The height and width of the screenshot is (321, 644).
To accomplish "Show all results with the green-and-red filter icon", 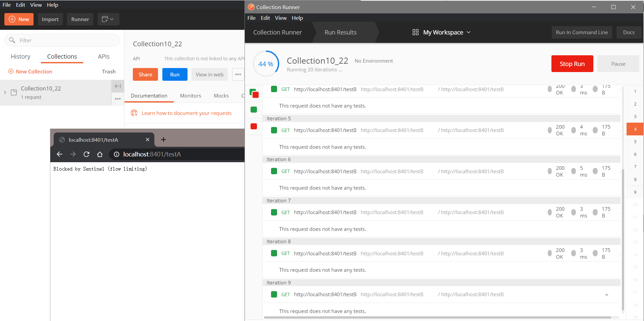I will [254, 93].
